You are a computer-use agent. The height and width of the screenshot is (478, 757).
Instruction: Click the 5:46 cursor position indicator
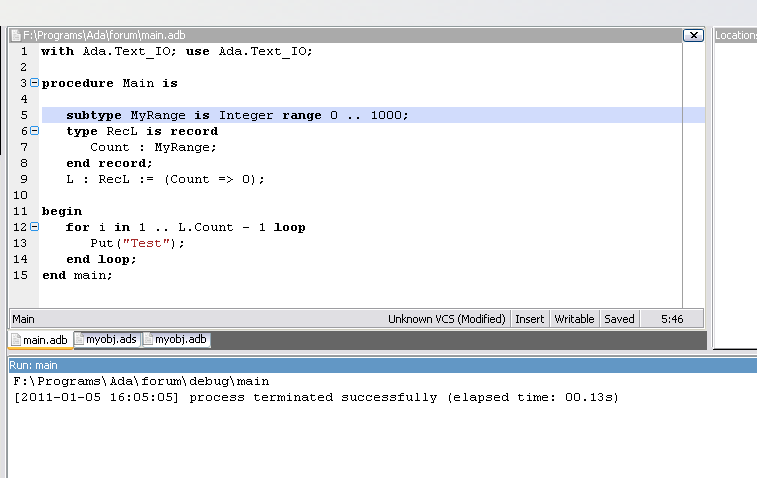click(x=672, y=319)
